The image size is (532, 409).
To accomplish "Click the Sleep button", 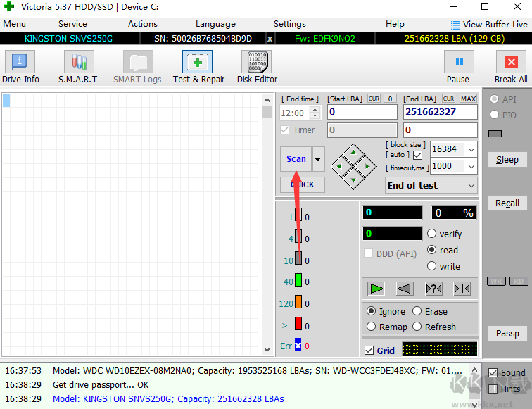I will click(x=507, y=160).
